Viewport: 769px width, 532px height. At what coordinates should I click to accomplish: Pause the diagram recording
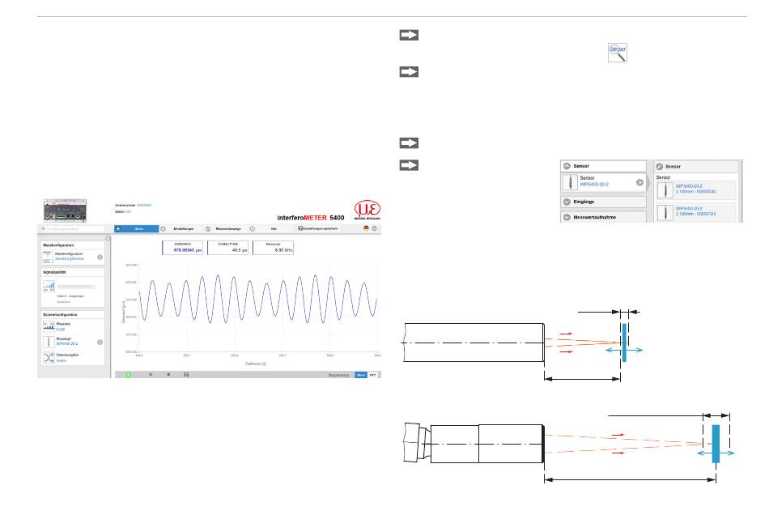[151, 374]
